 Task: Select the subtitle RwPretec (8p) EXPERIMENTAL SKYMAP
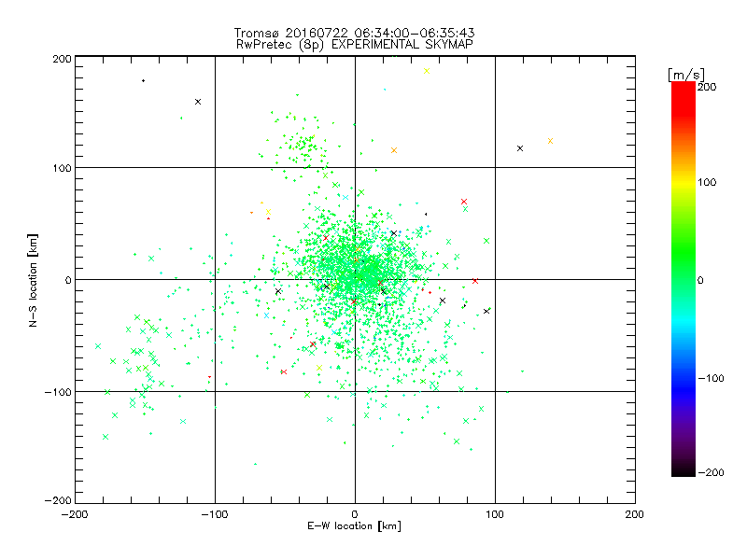(x=355, y=44)
